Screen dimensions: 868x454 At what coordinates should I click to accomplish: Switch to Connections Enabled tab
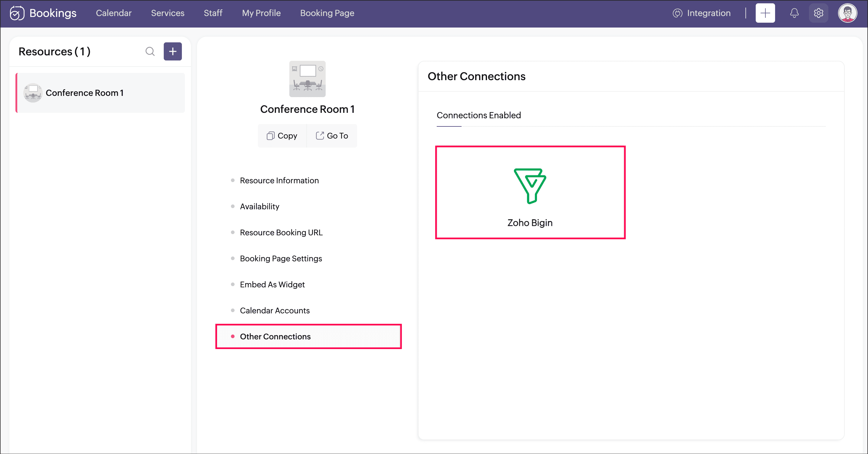click(x=478, y=116)
